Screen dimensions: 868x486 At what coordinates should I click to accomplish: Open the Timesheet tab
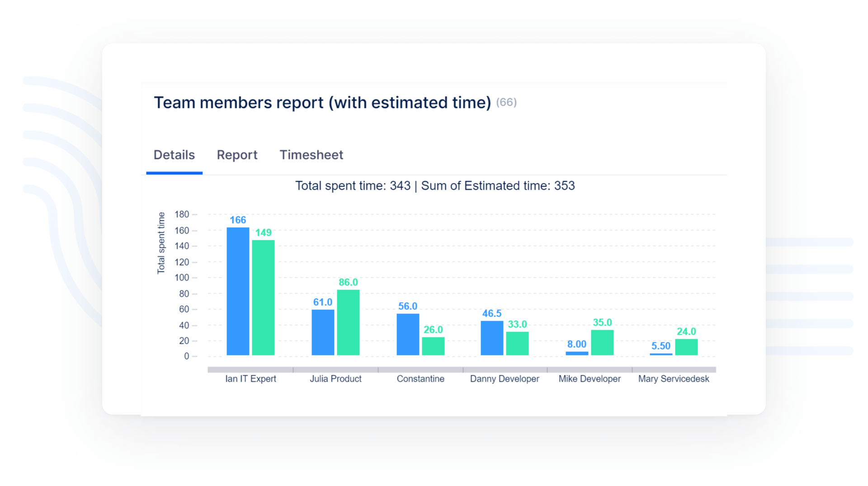click(x=311, y=155)
